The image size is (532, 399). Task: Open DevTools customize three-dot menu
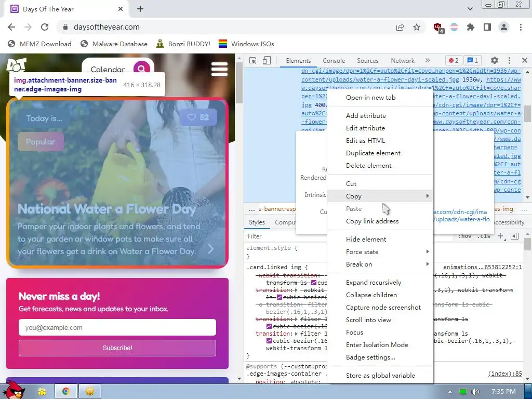509,60
